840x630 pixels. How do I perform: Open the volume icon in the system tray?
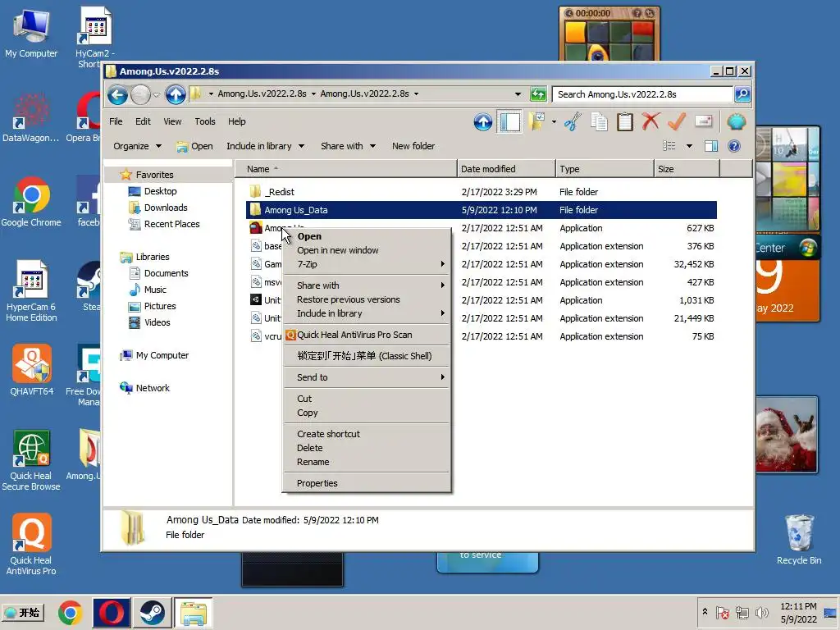click(x=761, y=612)
